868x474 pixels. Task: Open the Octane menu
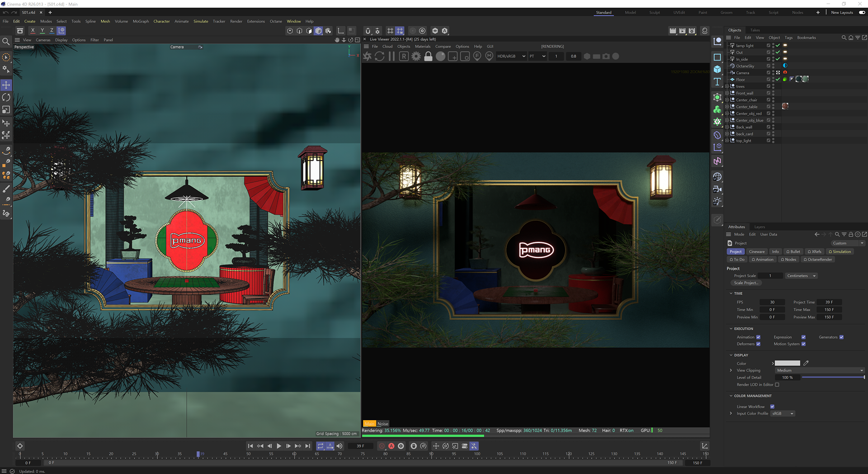(x=276, y=21)
